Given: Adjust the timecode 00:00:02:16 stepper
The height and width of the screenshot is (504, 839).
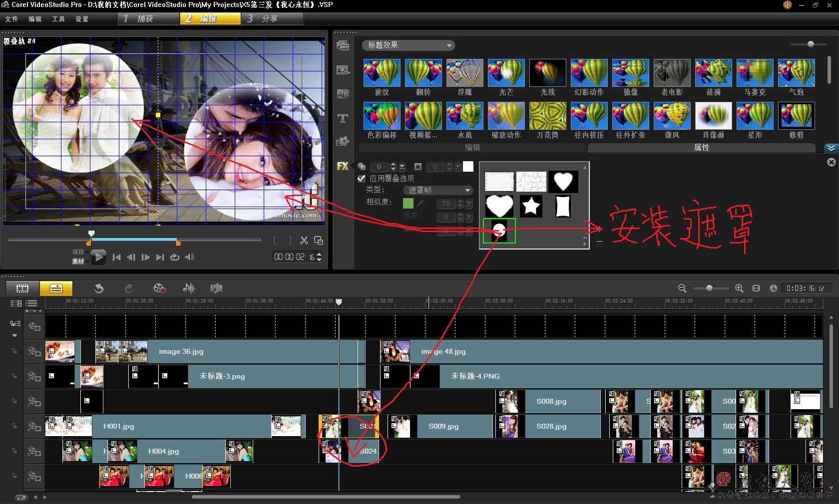Looking at the screenshot, I should [319, 257].
